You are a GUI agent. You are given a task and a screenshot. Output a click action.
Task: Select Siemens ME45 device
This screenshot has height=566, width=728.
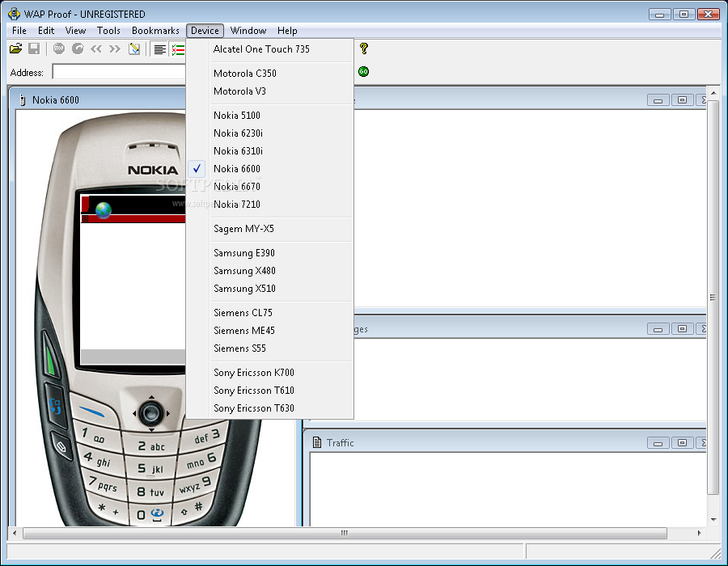click(269, 331)
